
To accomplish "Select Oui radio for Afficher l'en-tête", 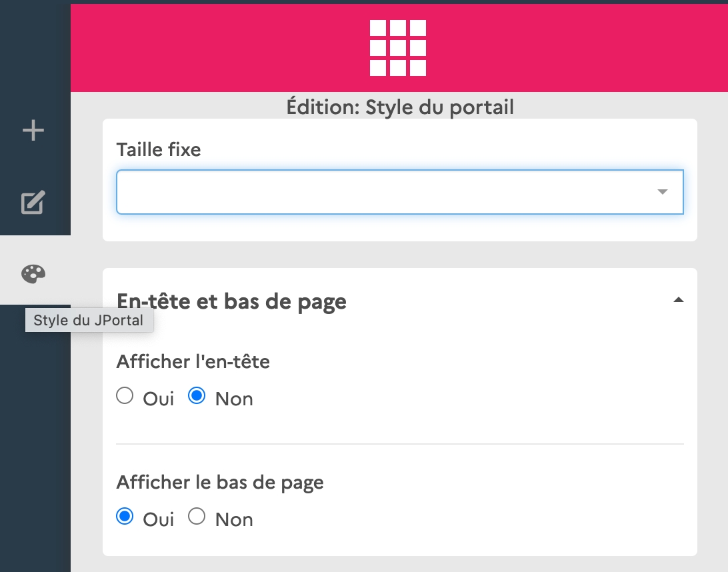I will (x=125, y=397).
